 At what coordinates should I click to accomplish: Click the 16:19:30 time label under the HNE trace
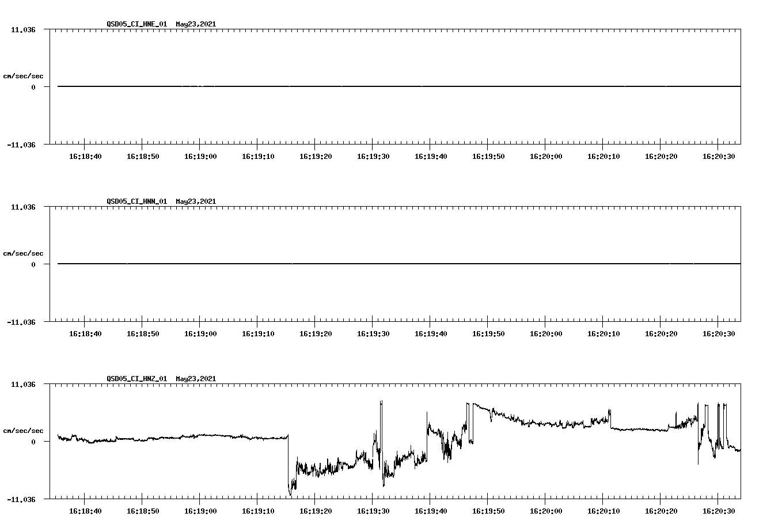pyautogui.click(x=375, y=155)
